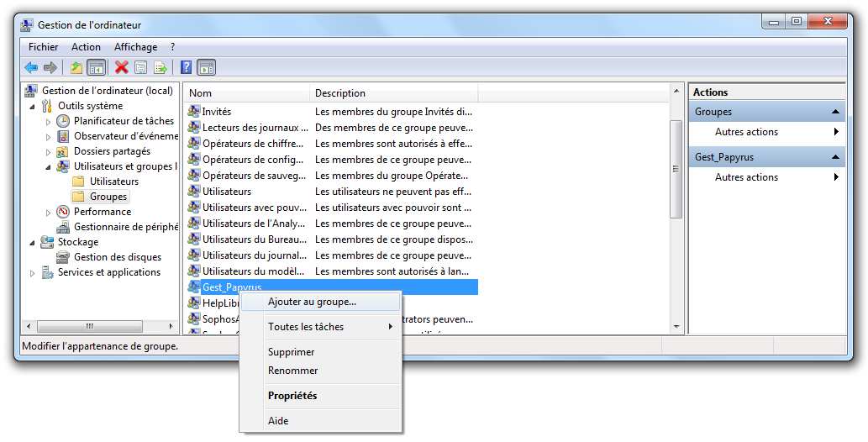Click the blue help question mark icon
The width and height of the screenshot is (868, 442).
click(186, 67)
